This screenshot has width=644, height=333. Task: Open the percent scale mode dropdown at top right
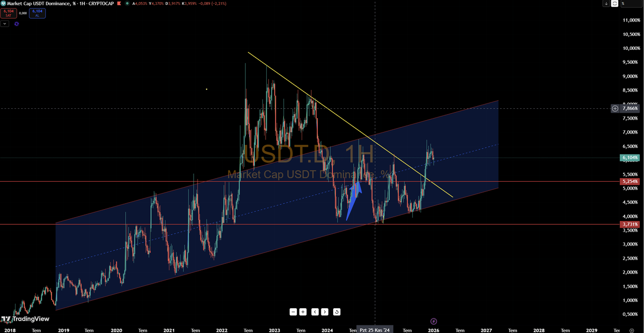click(631, 3)
